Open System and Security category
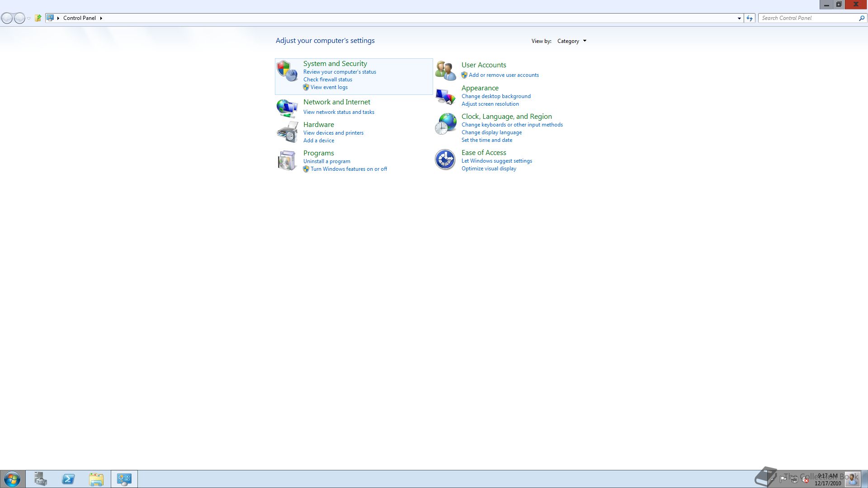 coord(335,64)
